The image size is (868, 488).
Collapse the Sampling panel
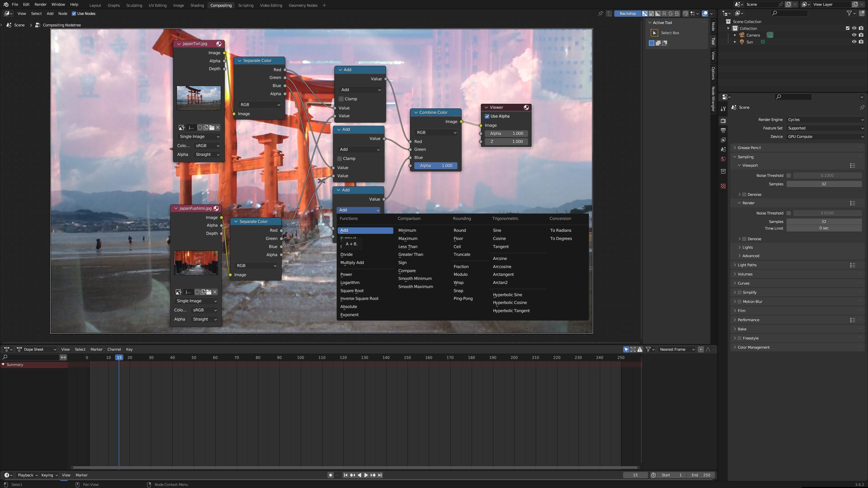coord(797,157)
